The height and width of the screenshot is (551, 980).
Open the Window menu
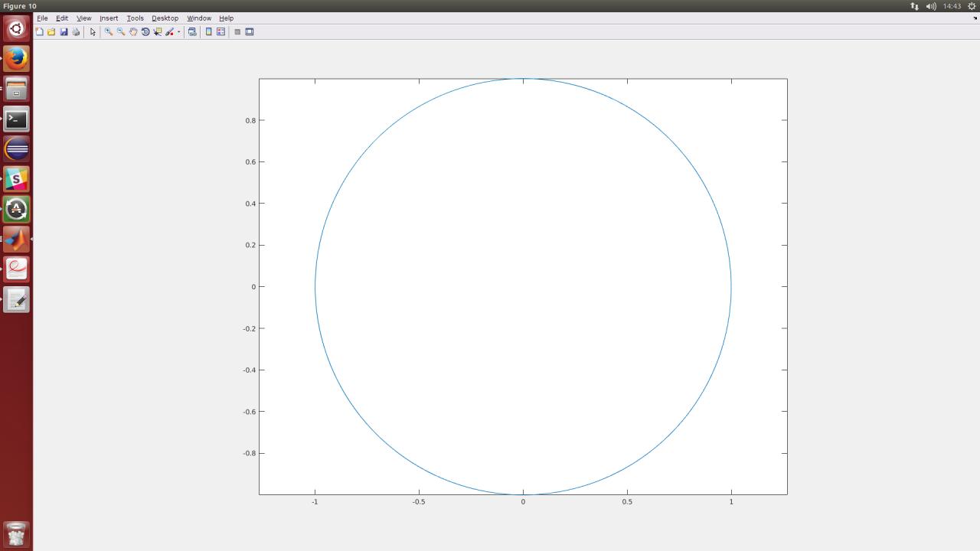(x=199, y=18)
